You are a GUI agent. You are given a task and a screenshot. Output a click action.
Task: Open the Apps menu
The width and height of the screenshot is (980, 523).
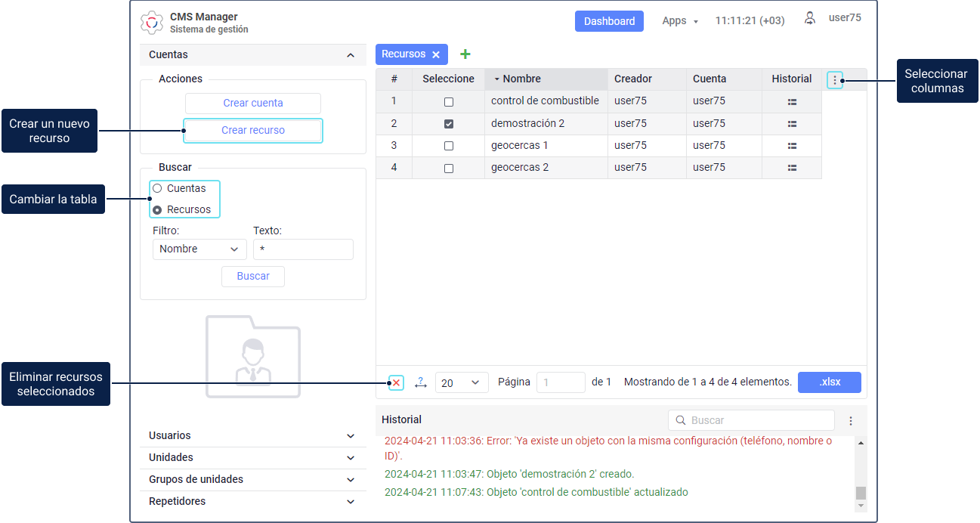pos(679,21)
